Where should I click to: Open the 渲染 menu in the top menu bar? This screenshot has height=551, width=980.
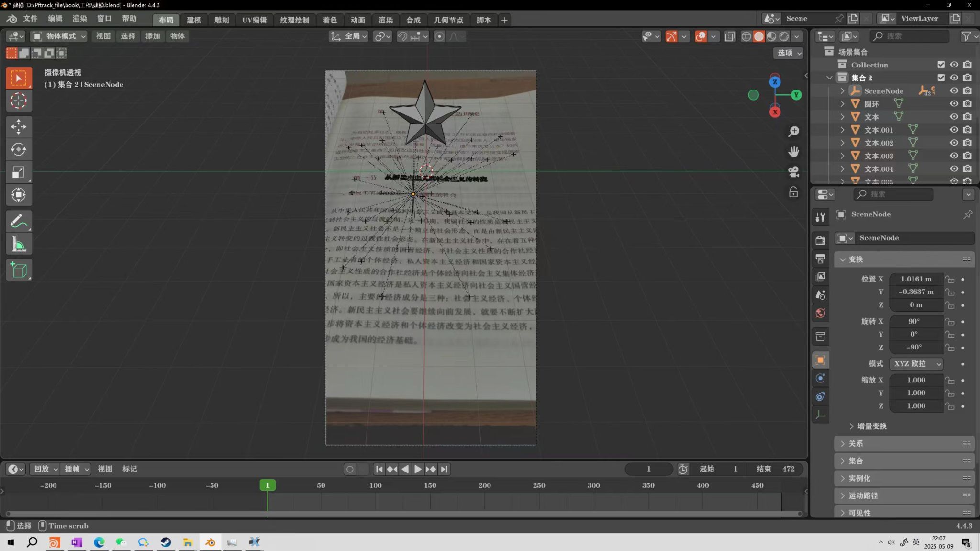click(x=79, y=18)
